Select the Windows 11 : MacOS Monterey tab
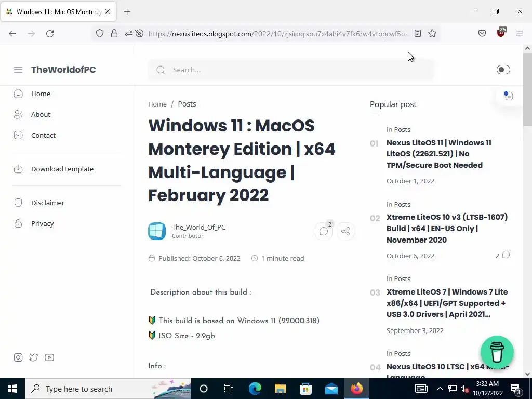This screenshot has height=399, width=532. coord(58,11)
